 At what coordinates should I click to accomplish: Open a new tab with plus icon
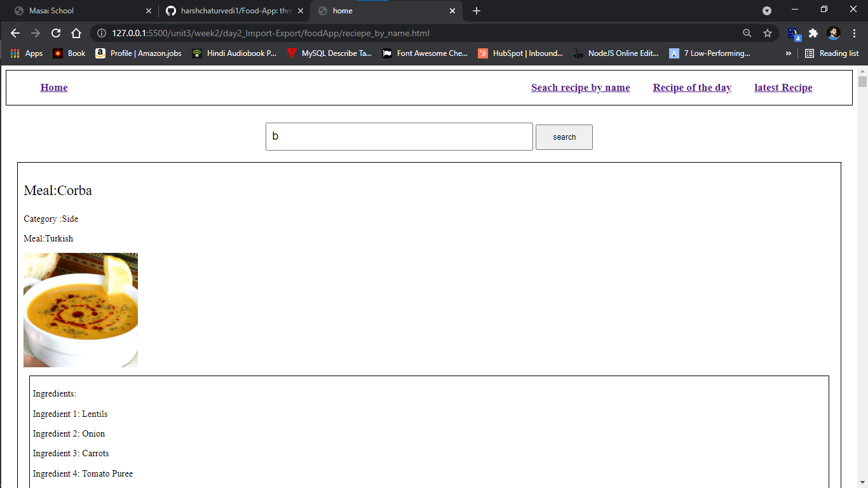coord(477,11)
